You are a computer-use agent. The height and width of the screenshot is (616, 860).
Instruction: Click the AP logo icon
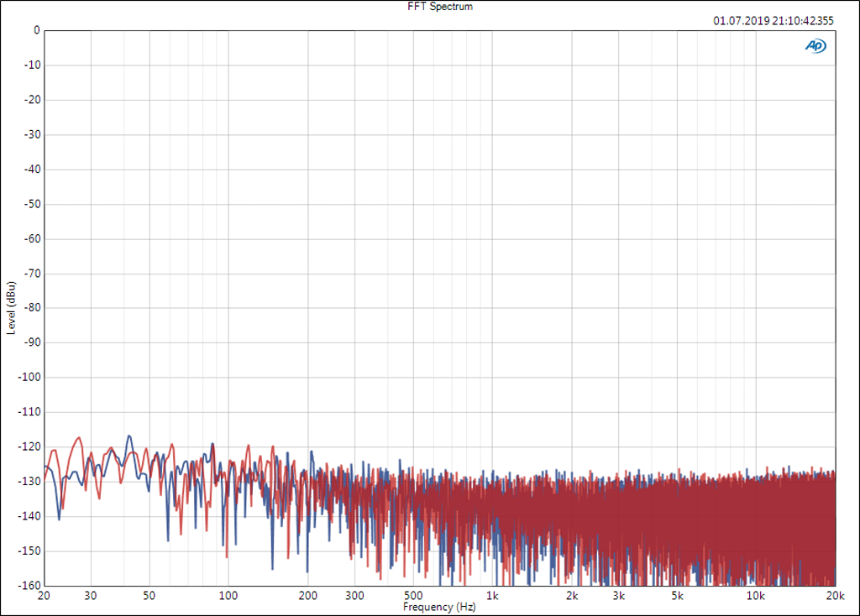coord(815,47)
